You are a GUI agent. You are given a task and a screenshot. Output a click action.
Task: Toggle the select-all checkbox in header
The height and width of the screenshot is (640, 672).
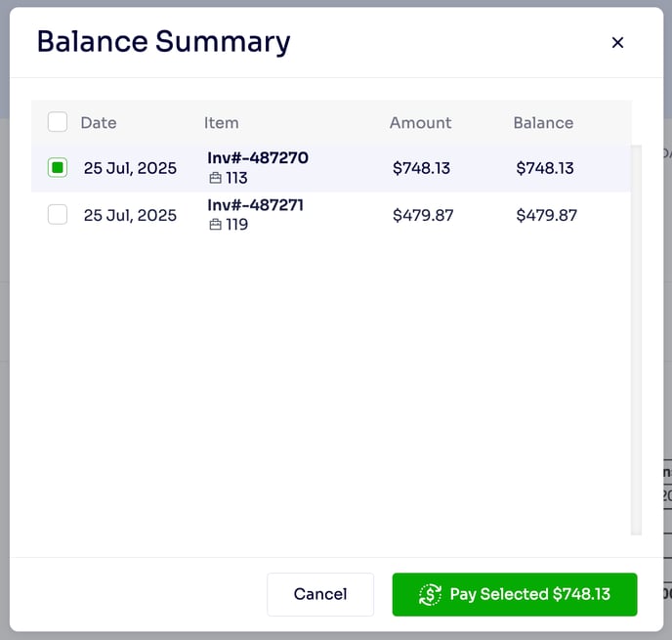point(58,122)
